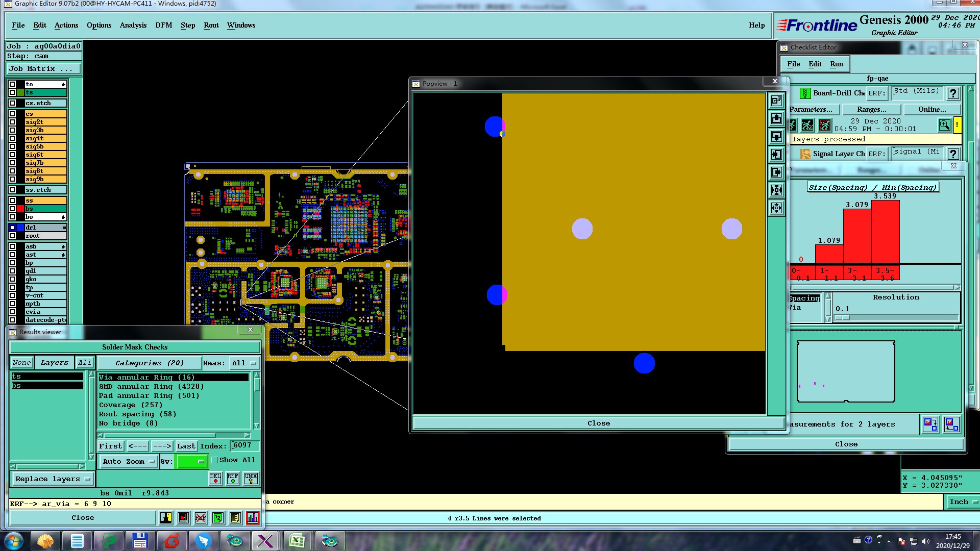Toggle the checkbox for drl layer

pos(12,228)
